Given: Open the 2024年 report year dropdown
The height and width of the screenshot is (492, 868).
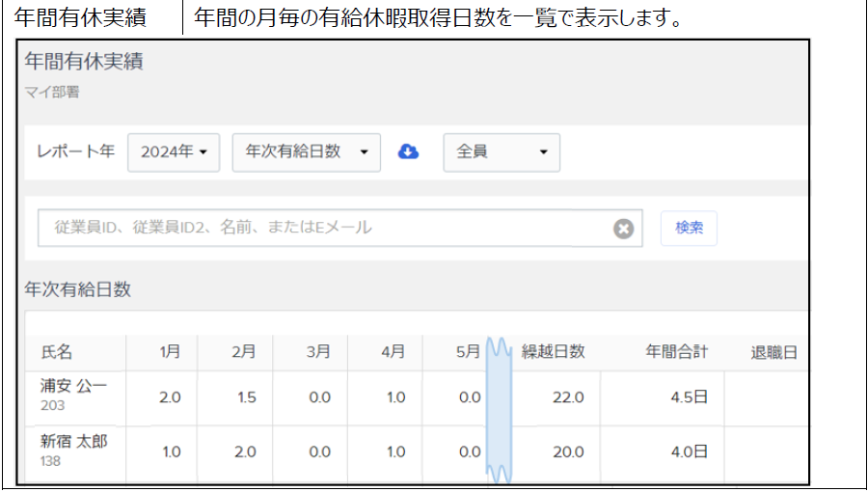Looking at the screenshot, I should (174, 152).
